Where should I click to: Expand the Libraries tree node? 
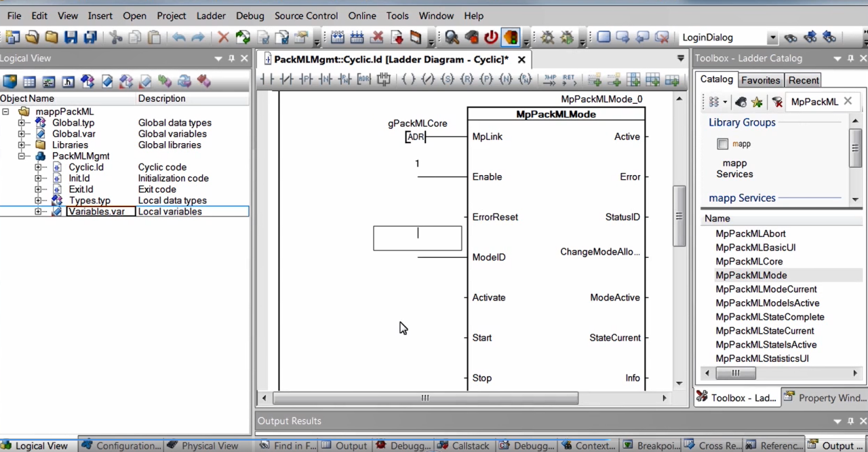tap(22, 145)
